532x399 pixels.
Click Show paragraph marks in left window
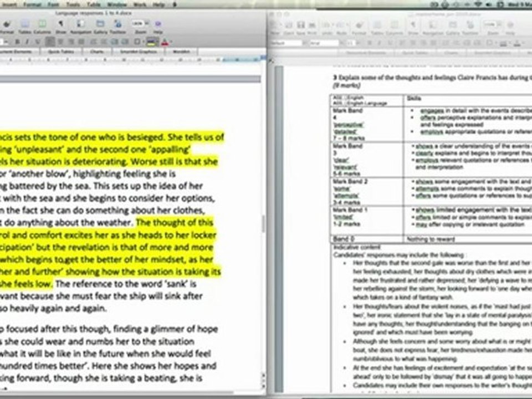click(x=60, y=24)
